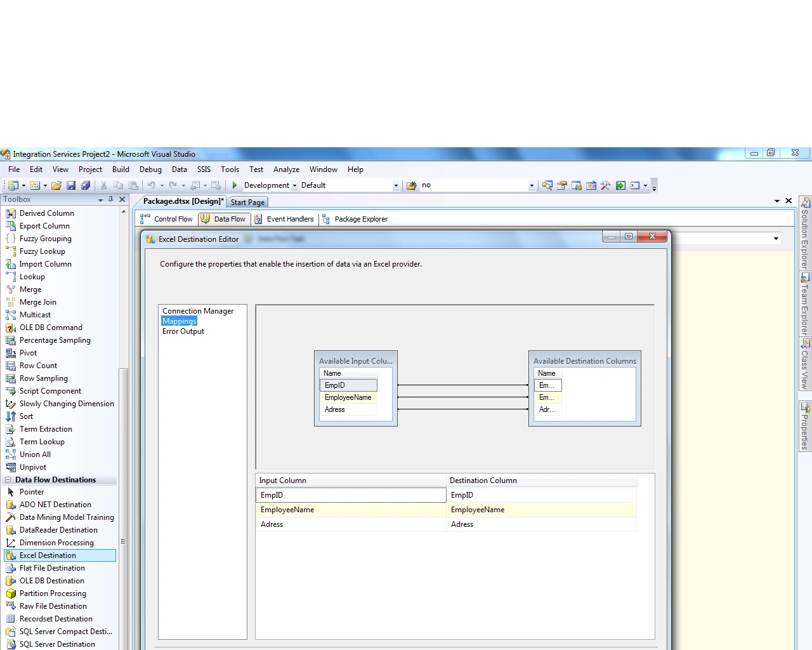Viewport: 812px width, 650px height.
Task: Open the Undo history dropdown arrow
Action: pos(162,185)
